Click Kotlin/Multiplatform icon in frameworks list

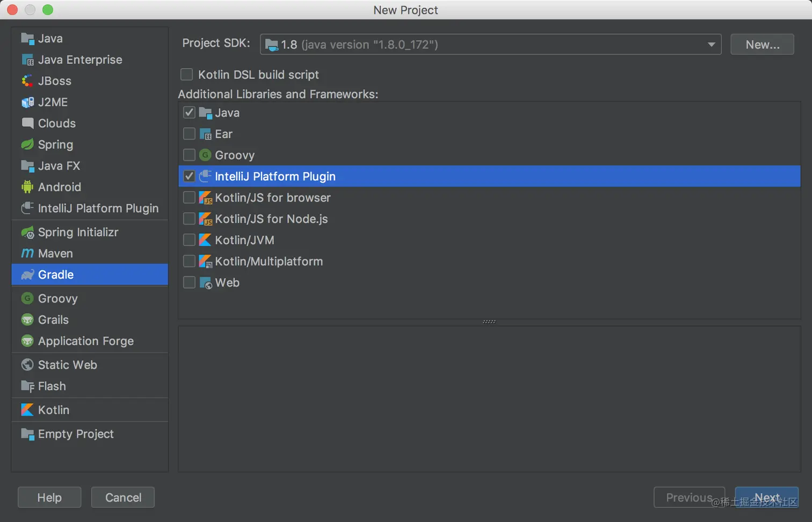[205, 262]
